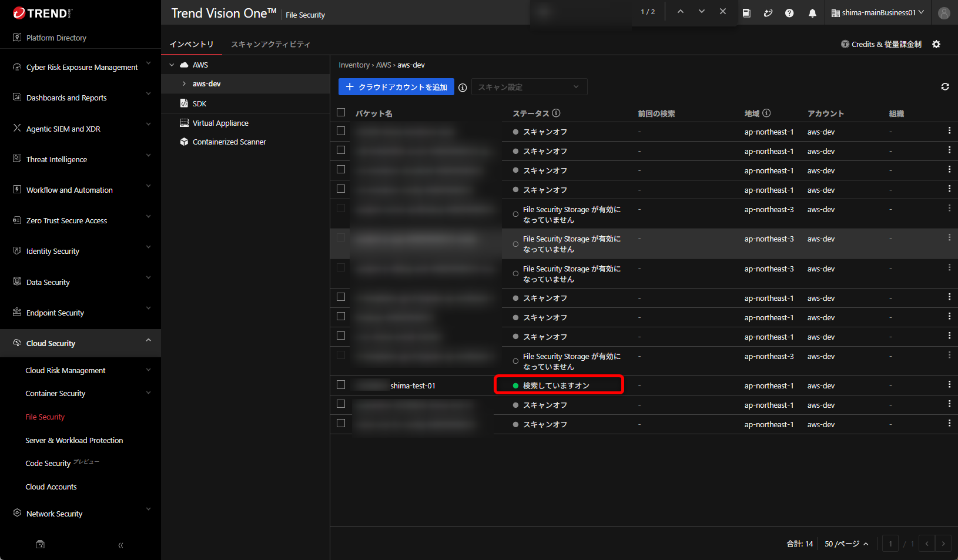Click the info icon beside 地域
Viewport: 958px width, 560px height.
point(766,113)
